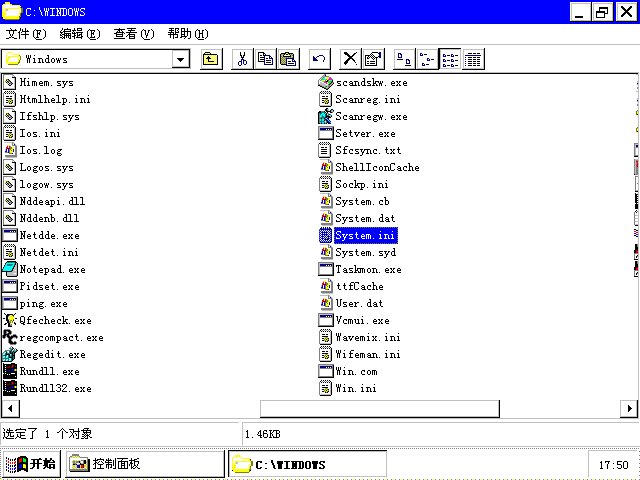
Task: Select the file name logow.sys
Action: 47,184
